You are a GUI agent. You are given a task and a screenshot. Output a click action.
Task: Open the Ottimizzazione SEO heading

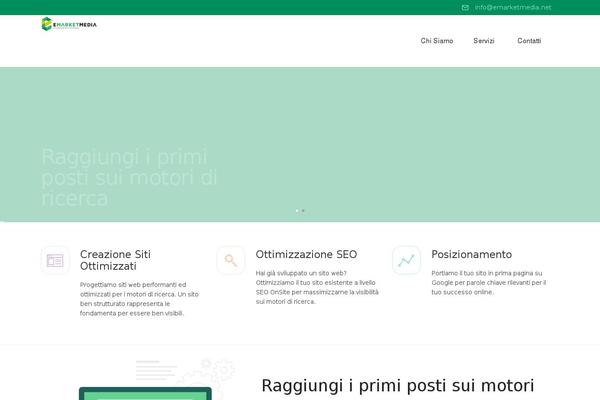[x=306, y=254]
